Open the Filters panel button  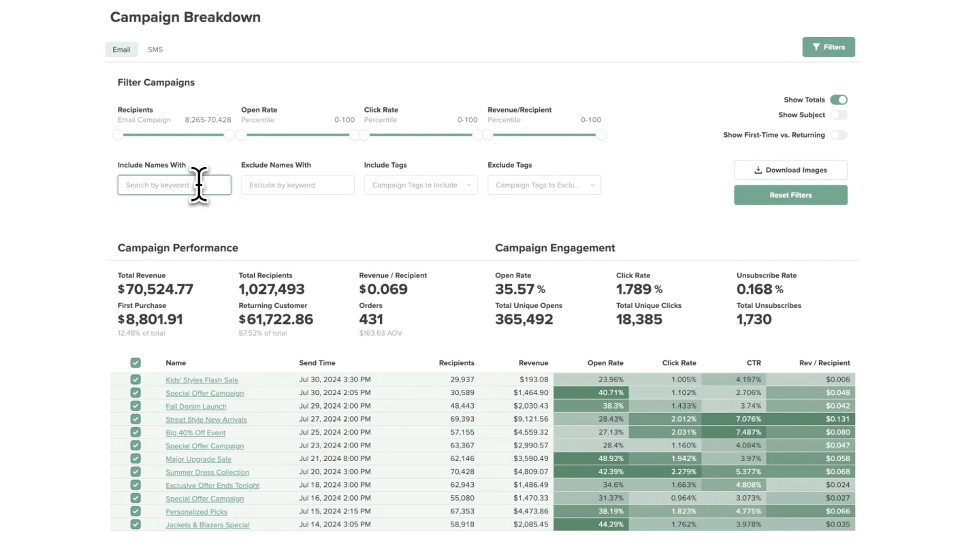coord(828,47)
